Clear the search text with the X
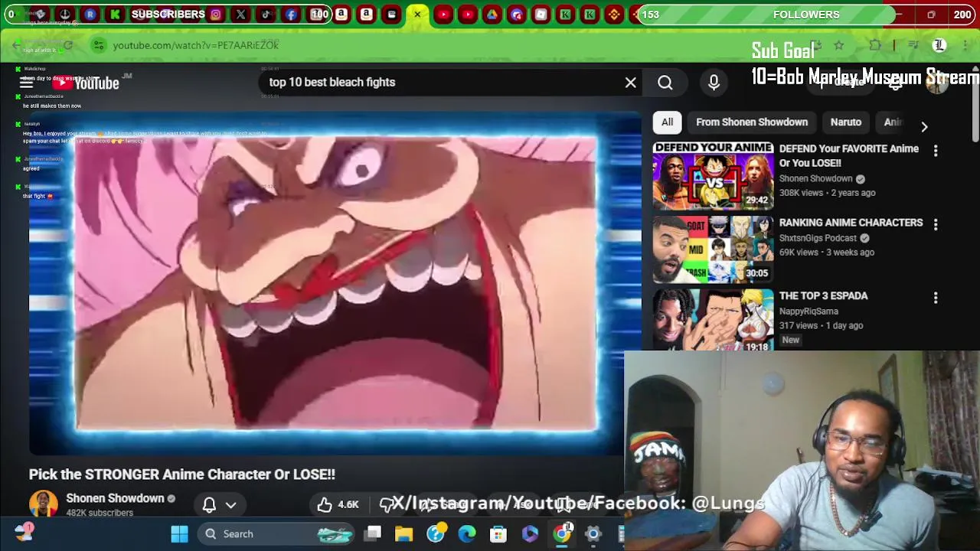The width and height of the screenshot is (980, 551). pos(630,82)
